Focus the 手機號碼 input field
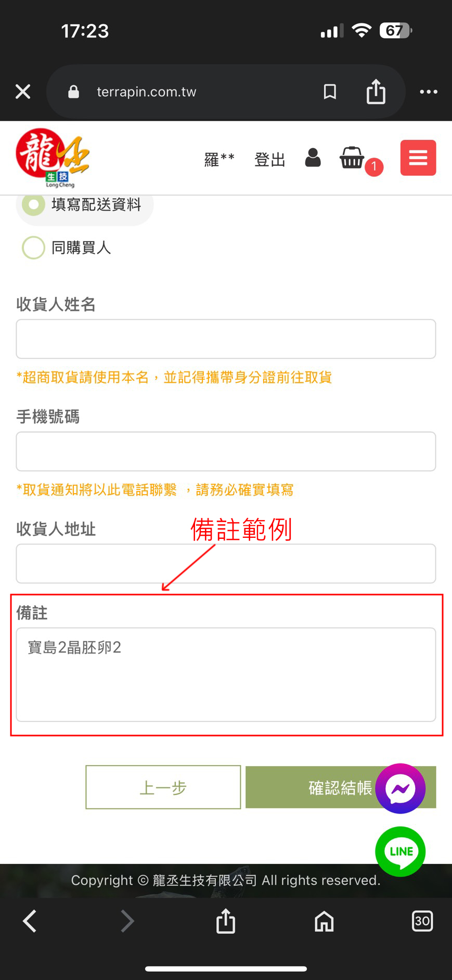 [x=226, y=452]
